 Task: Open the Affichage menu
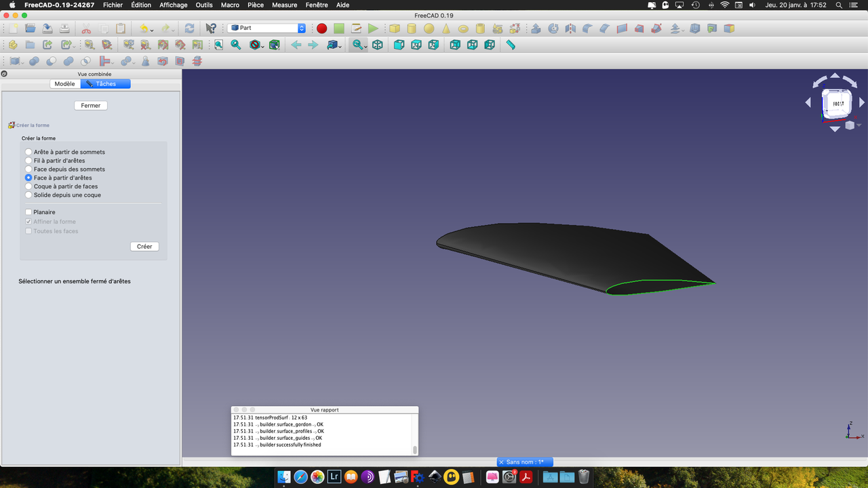click(174, 5)
